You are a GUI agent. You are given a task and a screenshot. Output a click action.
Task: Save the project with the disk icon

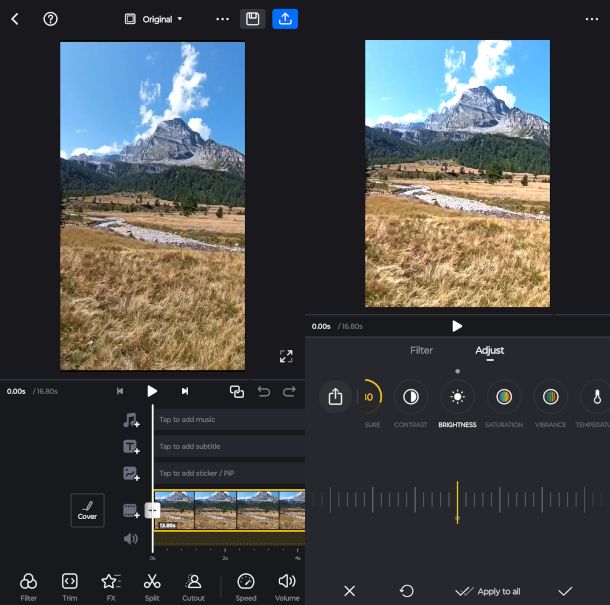click(x=252, y=19)
